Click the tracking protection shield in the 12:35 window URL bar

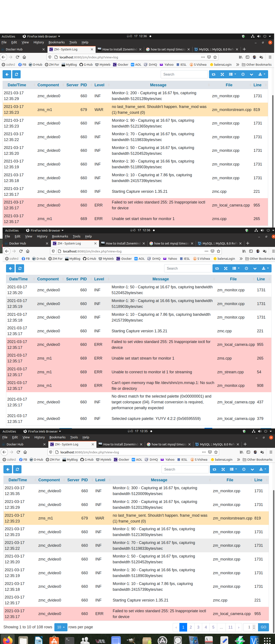[51, 452]
